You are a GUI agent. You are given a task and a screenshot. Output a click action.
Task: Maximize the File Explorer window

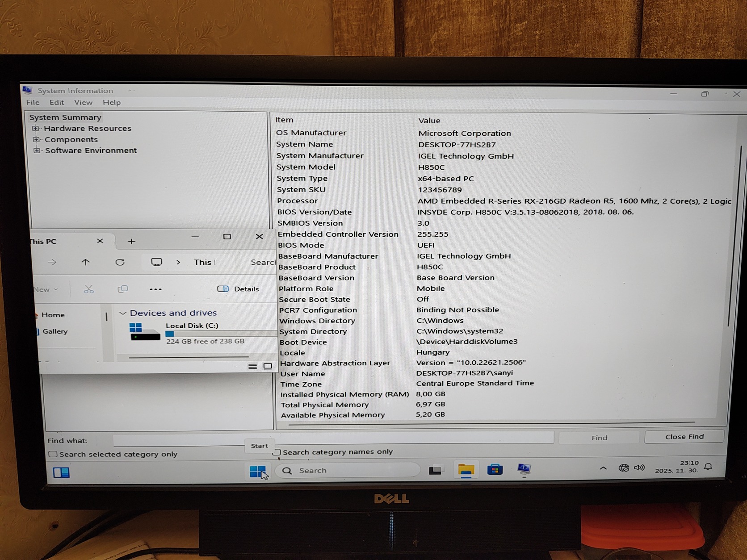[x=227, y=237]
